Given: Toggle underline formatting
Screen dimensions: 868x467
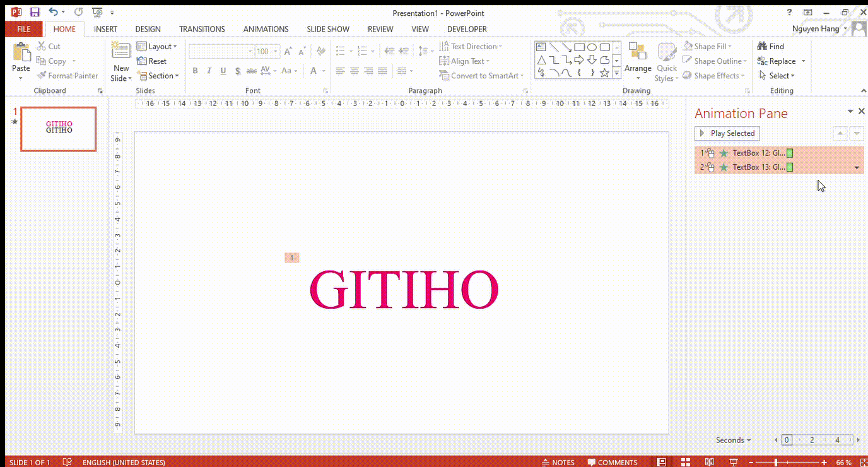Looking at the screenshot, I should [222, 71].
